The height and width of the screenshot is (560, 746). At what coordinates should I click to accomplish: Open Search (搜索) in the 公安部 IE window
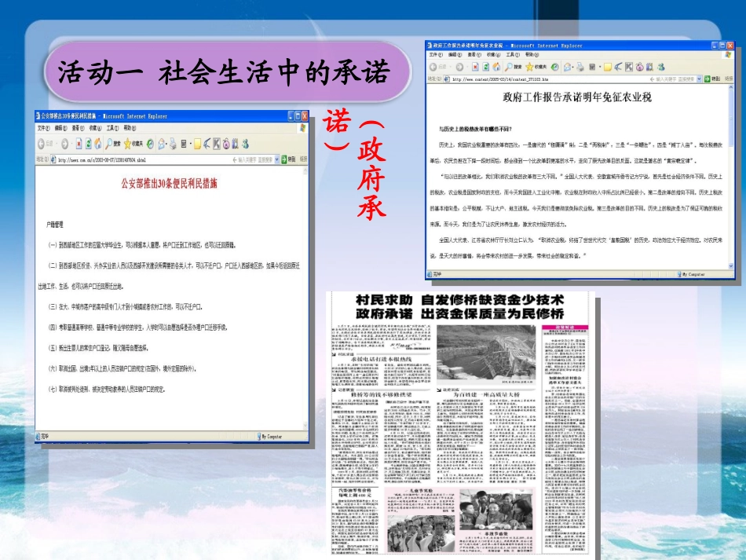tap(113, 144)
